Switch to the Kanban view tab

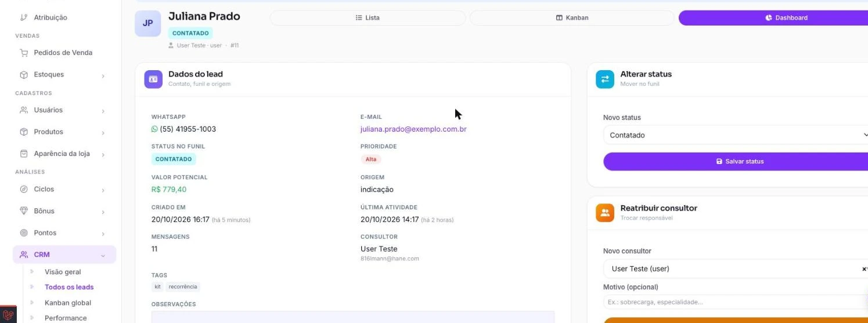[x=572, y=18]
